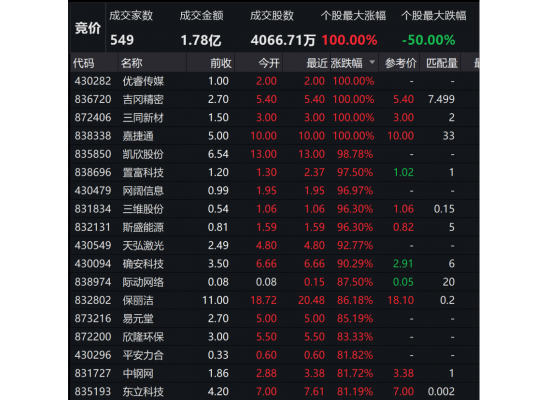The width and height of the screenshot is (550, 400).
Task: Click the 代码 column header
Action: (83, 63)
